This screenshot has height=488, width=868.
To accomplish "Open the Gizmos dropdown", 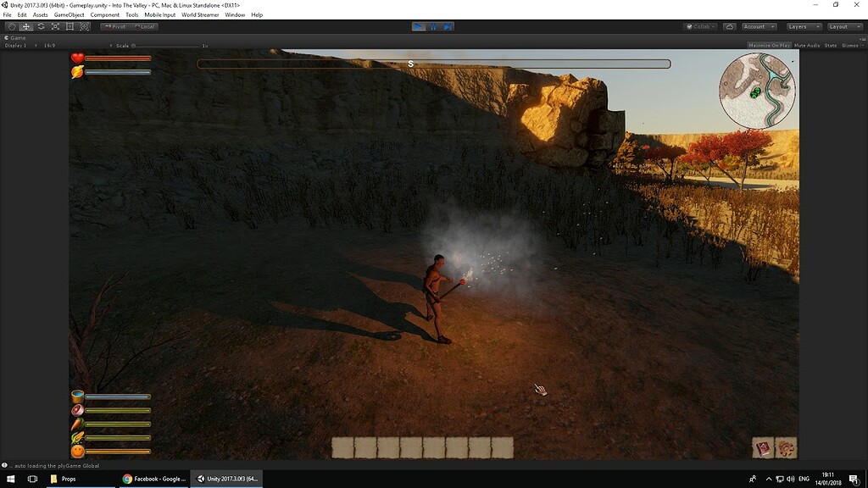I will click(850, 46).
